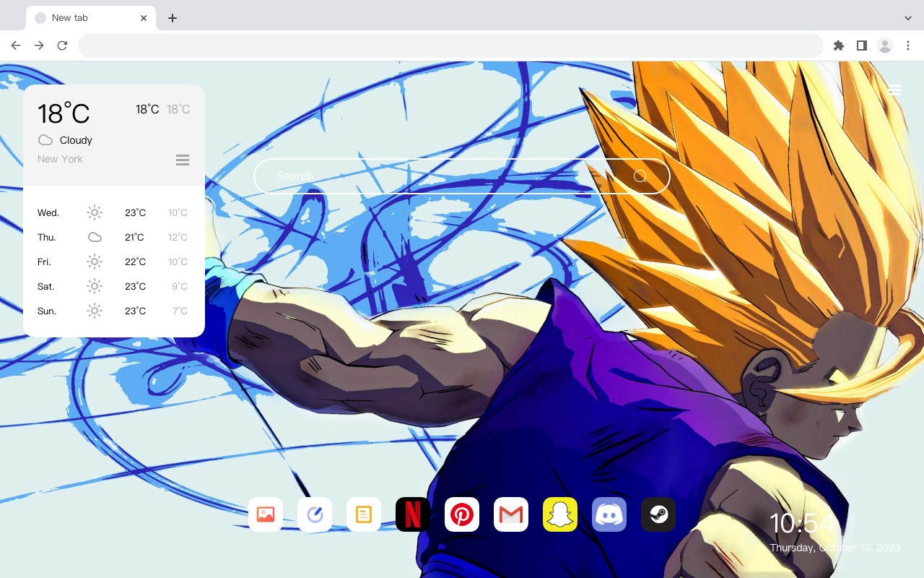
Task: Close the New tab tab
Action: click(x=144, y=18)
